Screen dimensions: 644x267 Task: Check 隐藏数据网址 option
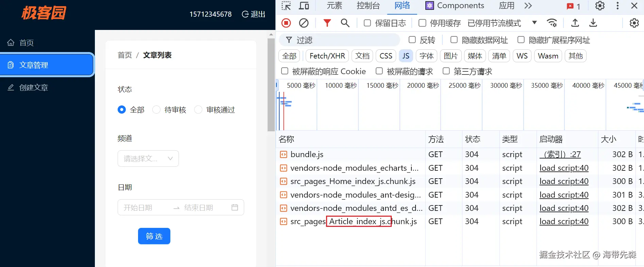point(454,40)
